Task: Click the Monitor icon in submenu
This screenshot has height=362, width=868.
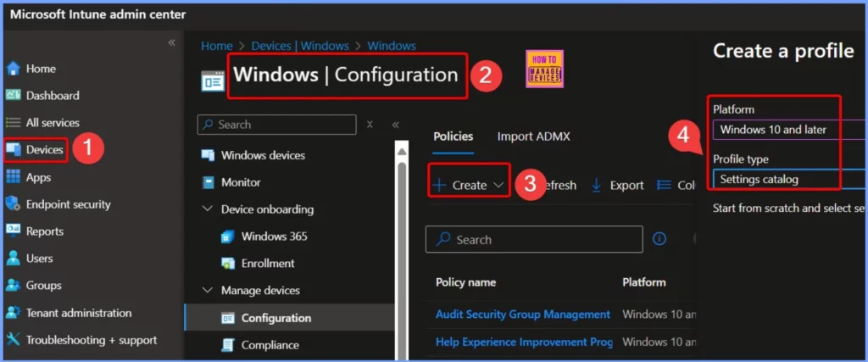Action: 209,182
